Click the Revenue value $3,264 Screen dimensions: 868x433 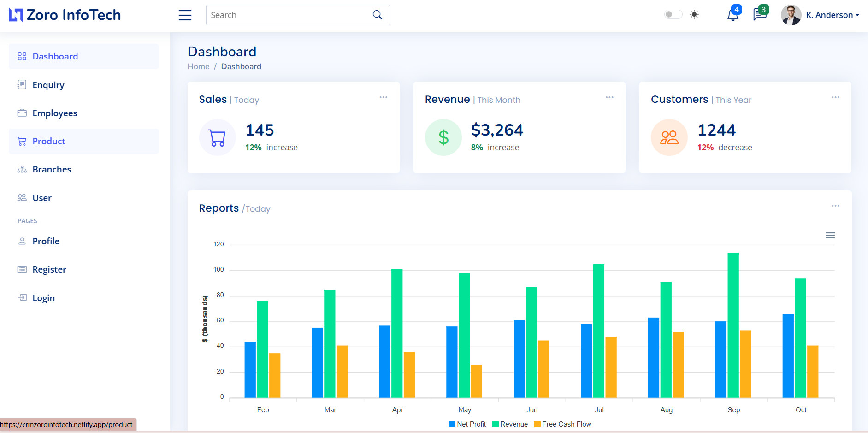tap(497, 130)
